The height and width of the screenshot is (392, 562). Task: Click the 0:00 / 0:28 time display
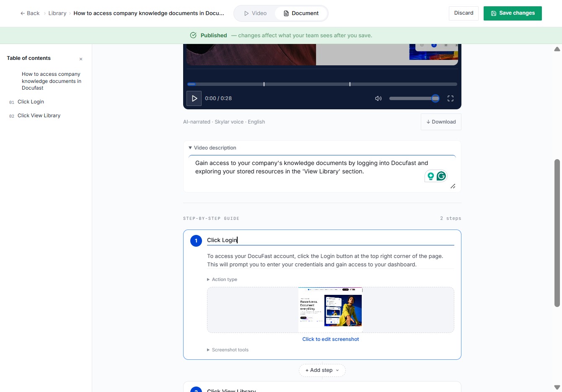218,98
